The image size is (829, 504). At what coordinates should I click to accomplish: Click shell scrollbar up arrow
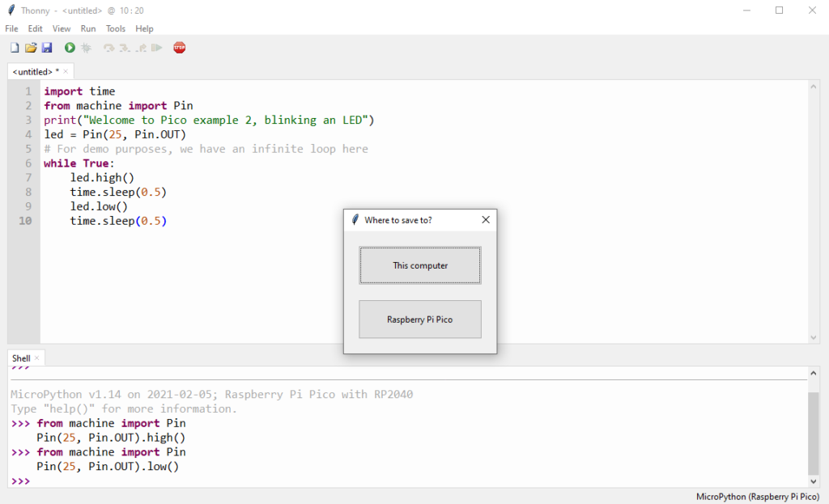coord(813,373)
